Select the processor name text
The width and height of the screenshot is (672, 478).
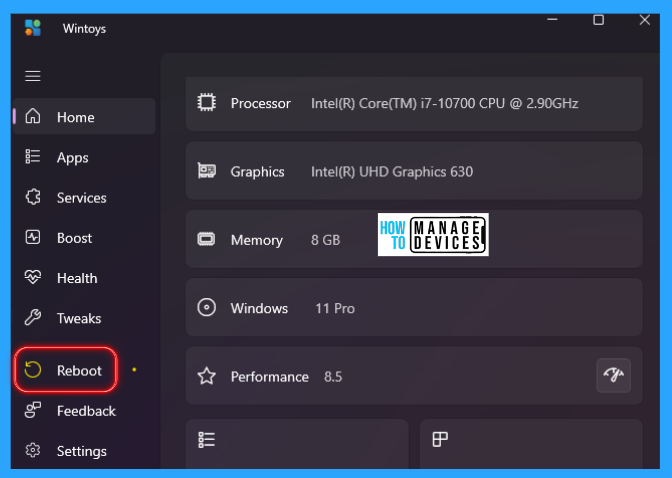click(x=444, y=103)
